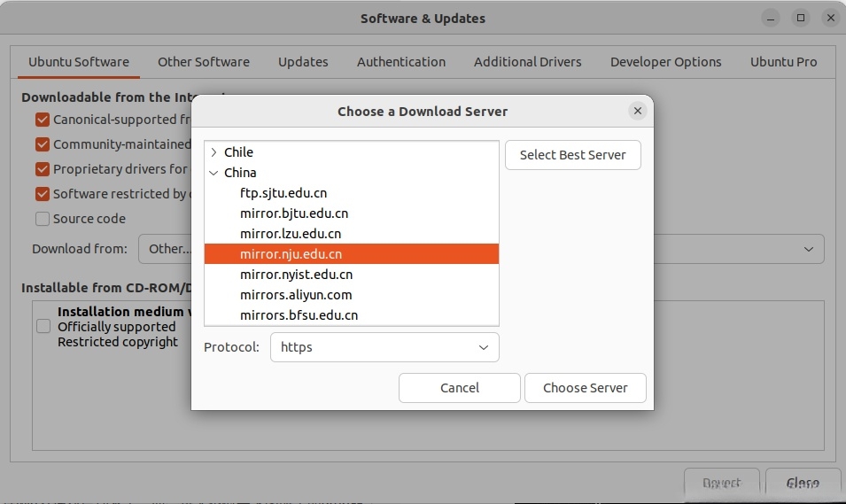Collapse the China server list
This screenshot has width=846, height=504.
[213, 173]
